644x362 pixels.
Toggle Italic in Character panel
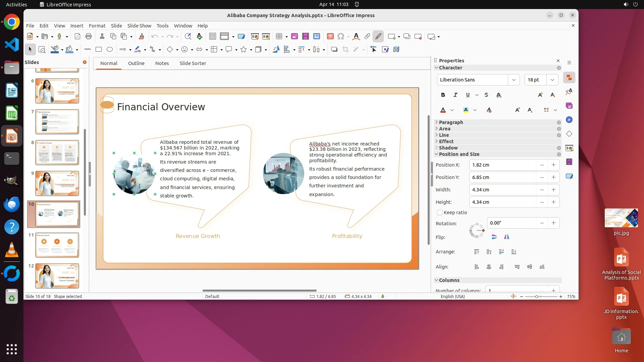pyautogui.click(x=455, y=95)
